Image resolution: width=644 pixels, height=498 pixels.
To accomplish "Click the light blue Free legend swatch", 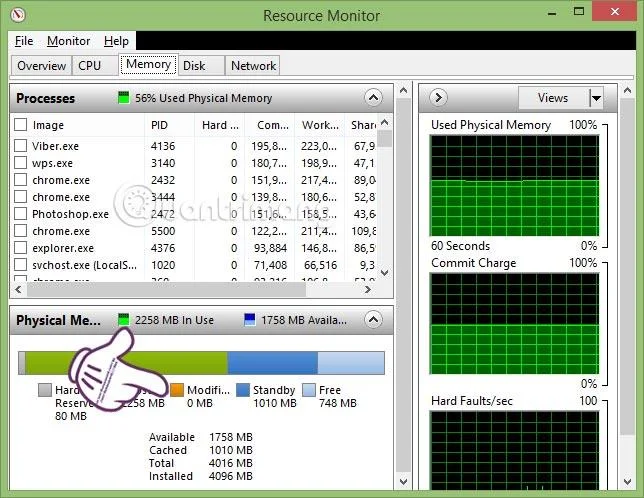I will (x=308, y=390).
